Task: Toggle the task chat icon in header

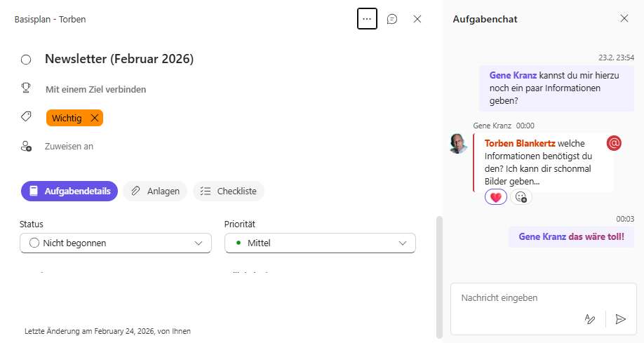Action: coord(392,19)
